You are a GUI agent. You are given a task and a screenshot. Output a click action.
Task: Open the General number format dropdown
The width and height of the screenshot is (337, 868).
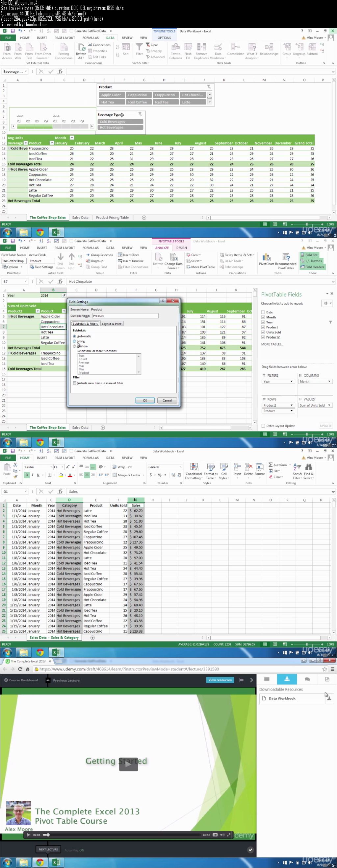point(180,467)
